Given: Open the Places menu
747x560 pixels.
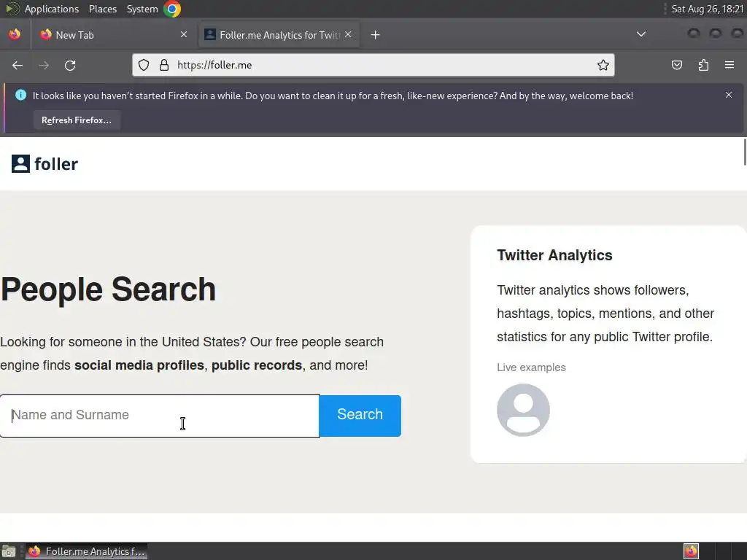Looking at the screenshot, I should [103, 9].
